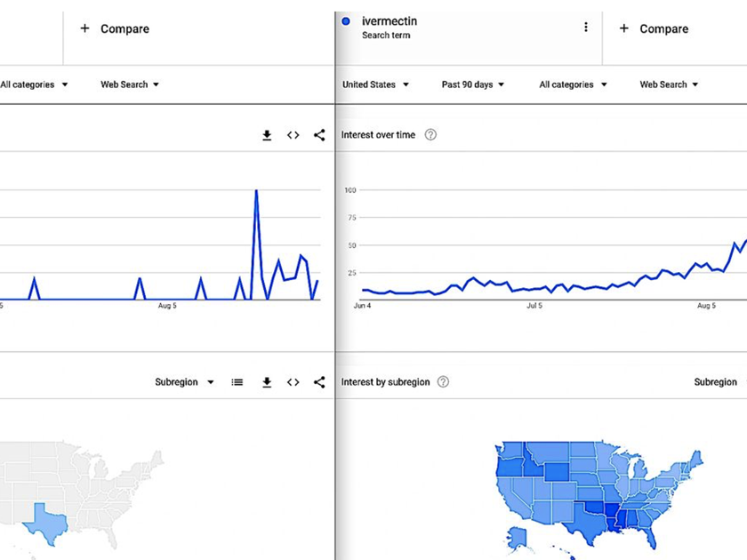This screenshot has width=747, height=560.
Task: Click help icon next to Interest by subregion
Action: click(x=443, y=382)
